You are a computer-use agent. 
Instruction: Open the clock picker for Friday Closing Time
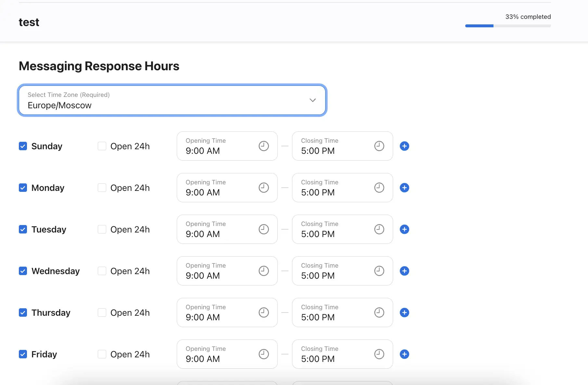tap(379, 354)
